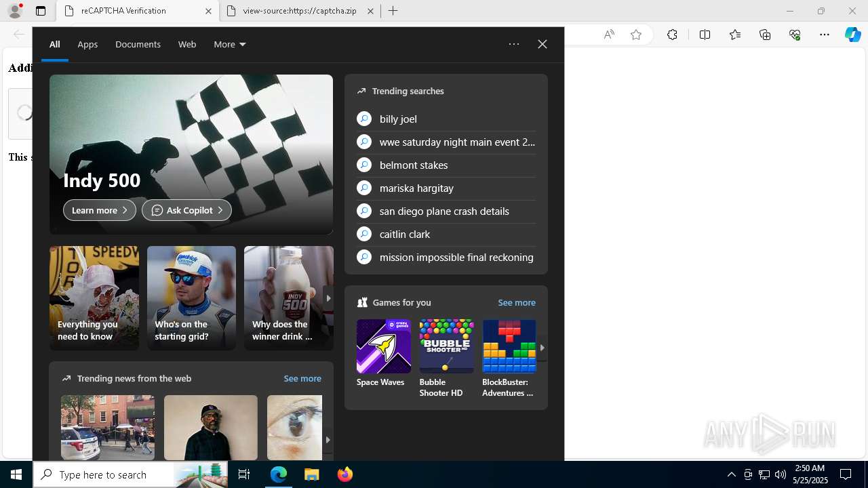
Task: Close the view-source tab
Action: click(370, 11)
